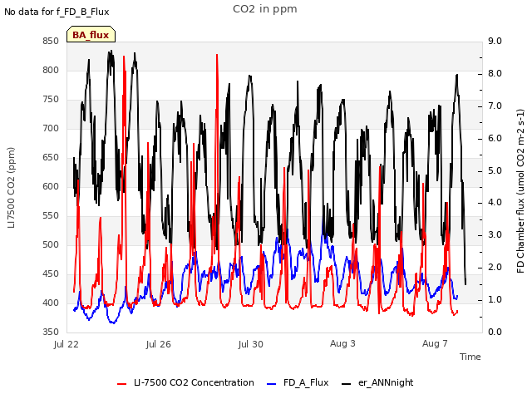Click the 600 left axis tick label
The width and height of the screenshot is (532, 399).
(x=51, y=187)
